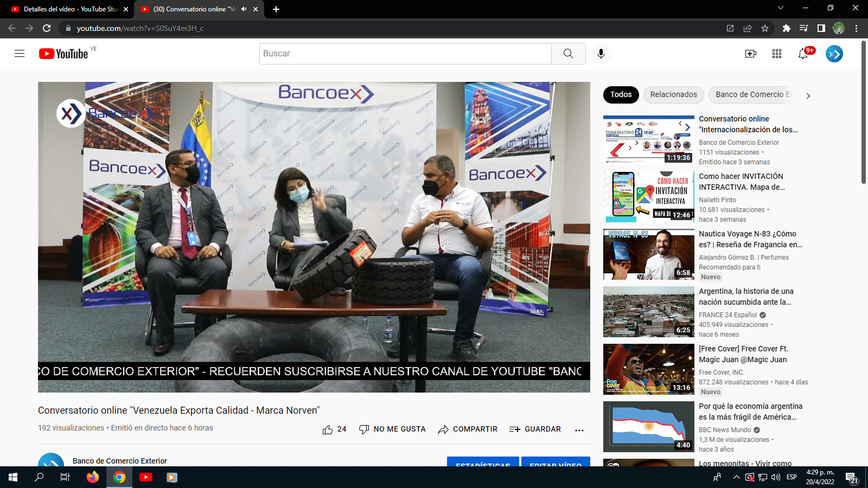Click the Buscar search input field
This screenshot has width=868, height=488.
[405, 54]
